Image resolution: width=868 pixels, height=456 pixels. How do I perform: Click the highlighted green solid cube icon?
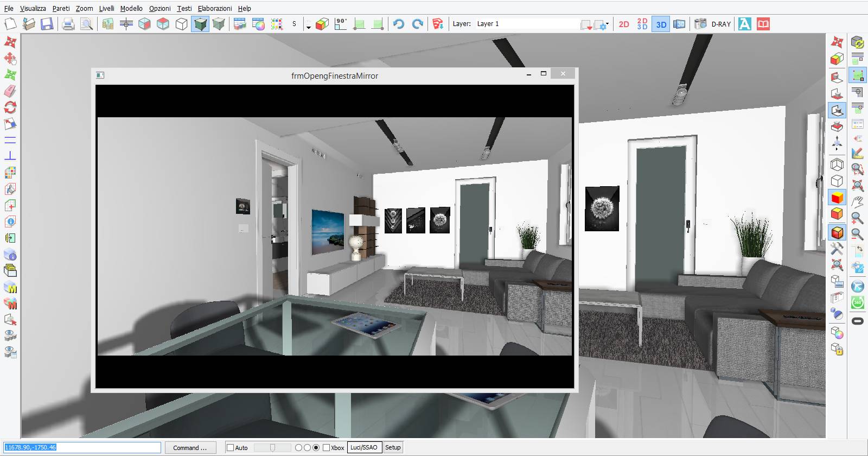pyautogui.click(x=200, y=24)
